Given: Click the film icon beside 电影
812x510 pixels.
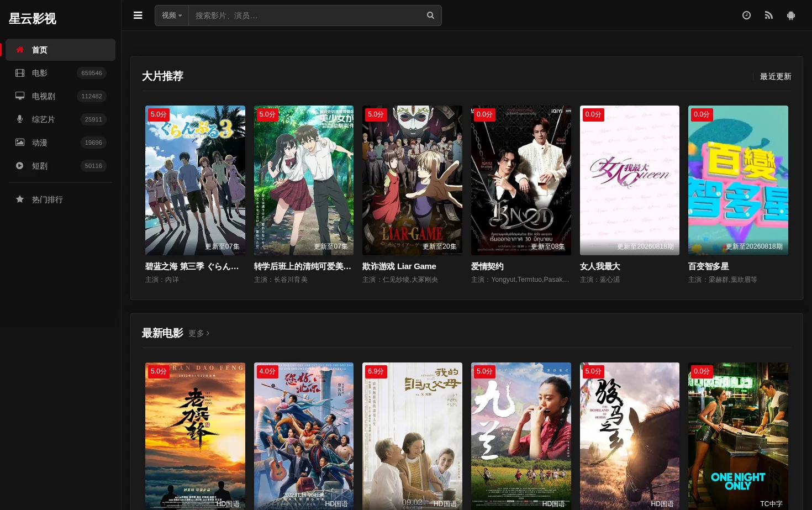Looking at the screenshot, I should (20, 73).
